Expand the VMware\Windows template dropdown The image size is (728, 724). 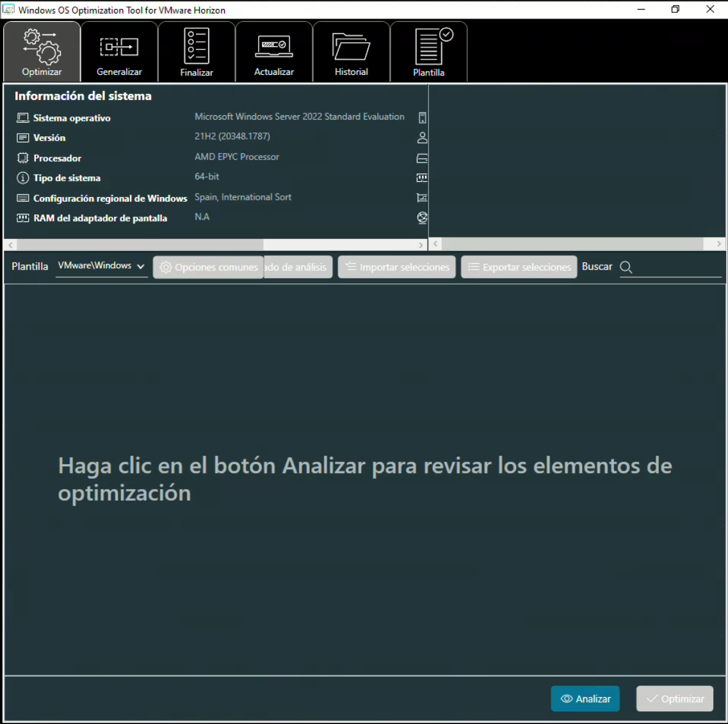point(101,266)
